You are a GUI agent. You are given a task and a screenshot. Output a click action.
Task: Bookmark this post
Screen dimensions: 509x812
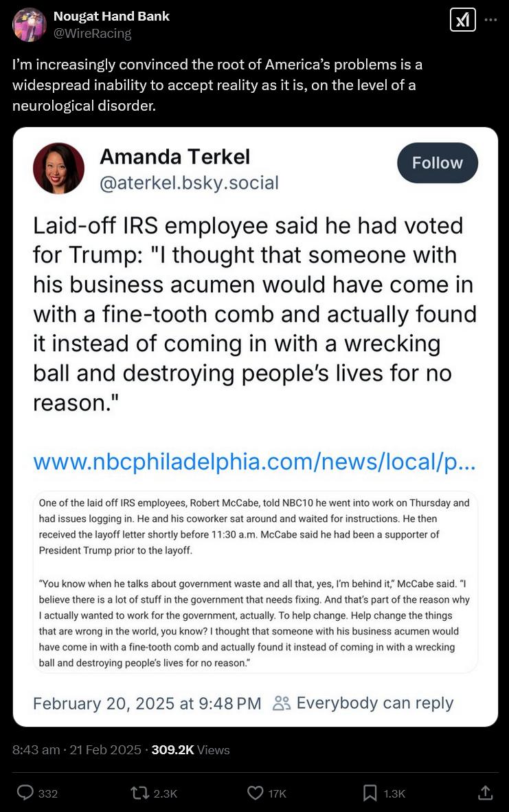tap(370, 793)
